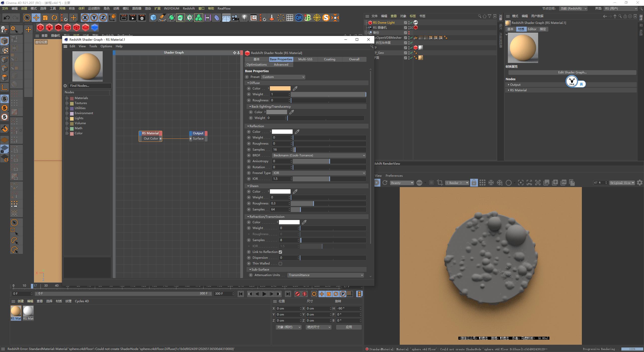The width and height of the screenshot is (644, 352).
Task: Click the Y axis lock icon
Action: [x=94, y=18]
